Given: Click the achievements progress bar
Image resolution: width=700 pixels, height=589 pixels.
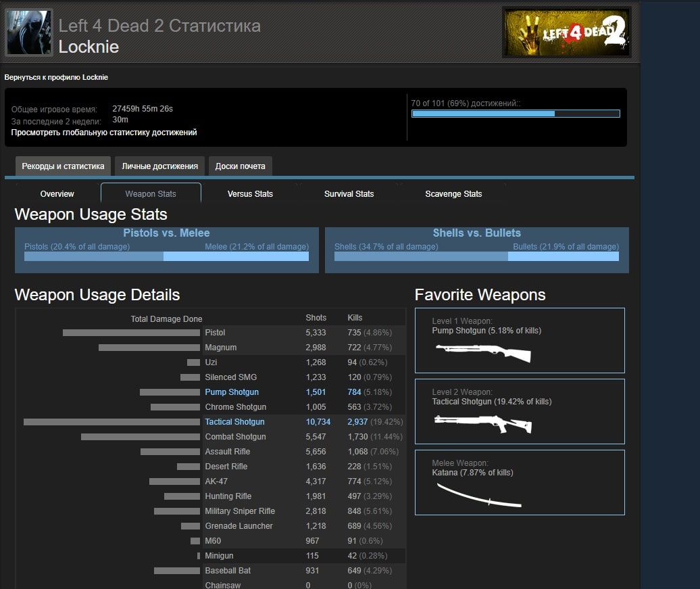Looking at the screenshot, I should [x=516, y=114].
